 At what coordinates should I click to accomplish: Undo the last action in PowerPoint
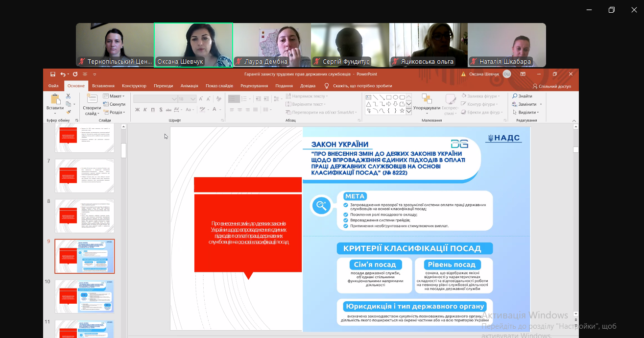63,74
